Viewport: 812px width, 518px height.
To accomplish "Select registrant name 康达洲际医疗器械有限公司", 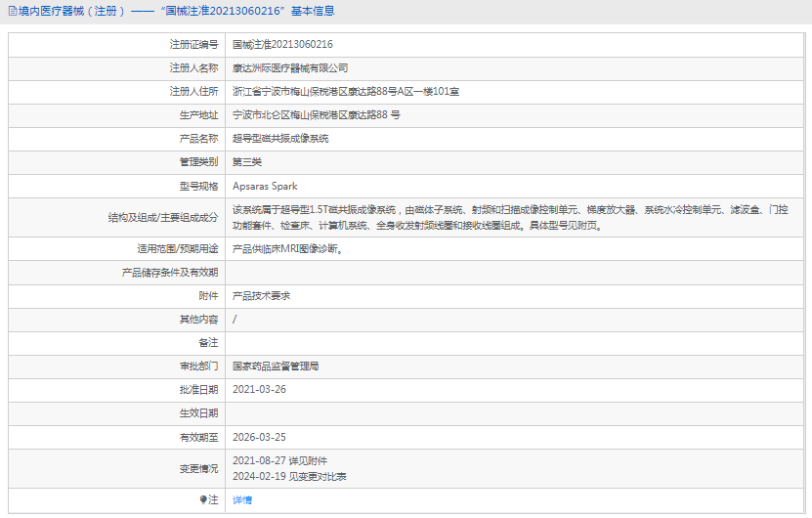I will tap(290, 67).
